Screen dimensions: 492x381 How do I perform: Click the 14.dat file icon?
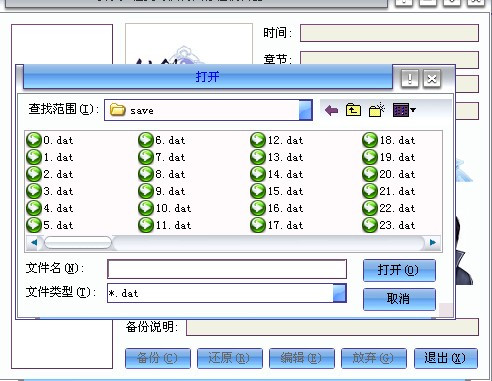(x=258, y=174)
